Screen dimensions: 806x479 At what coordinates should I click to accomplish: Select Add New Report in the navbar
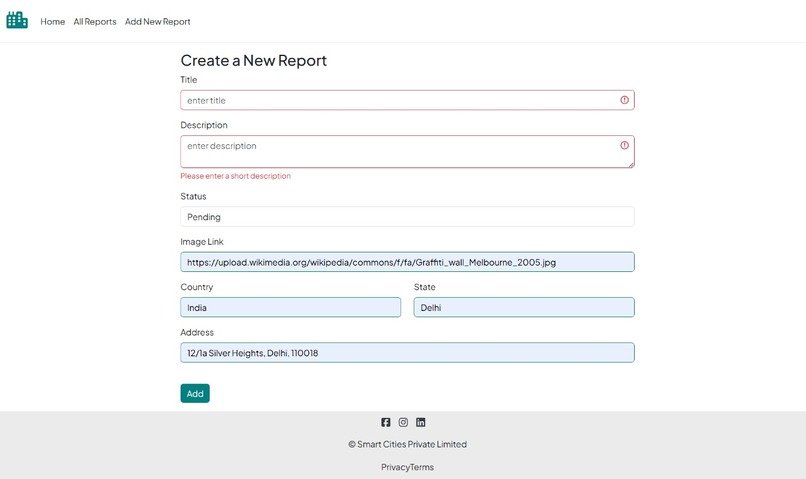tap(157, 22)
